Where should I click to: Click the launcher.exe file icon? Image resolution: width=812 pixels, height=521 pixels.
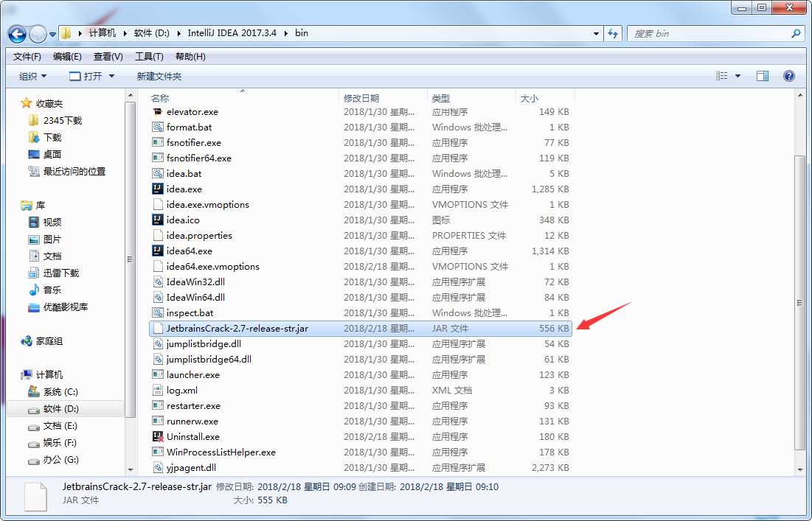click(x=158, y=374)
